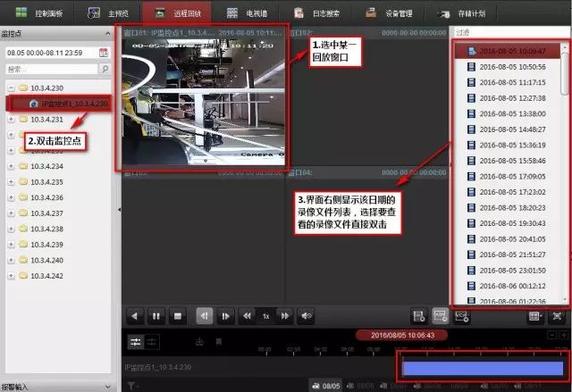This screenshot has width=572, height=392.
Task: Click the fullscreen icon in playback bar
Action: pos(558,315)
